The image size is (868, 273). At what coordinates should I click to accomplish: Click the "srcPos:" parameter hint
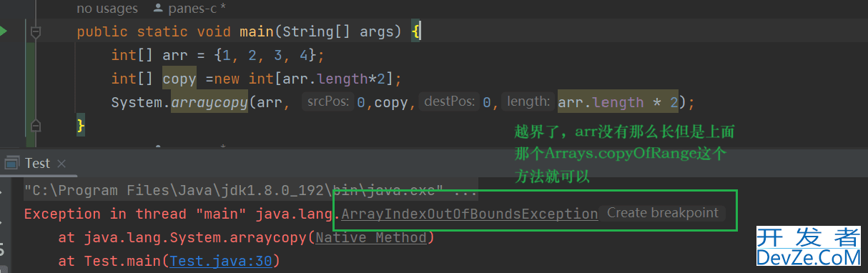pos(328,101)
